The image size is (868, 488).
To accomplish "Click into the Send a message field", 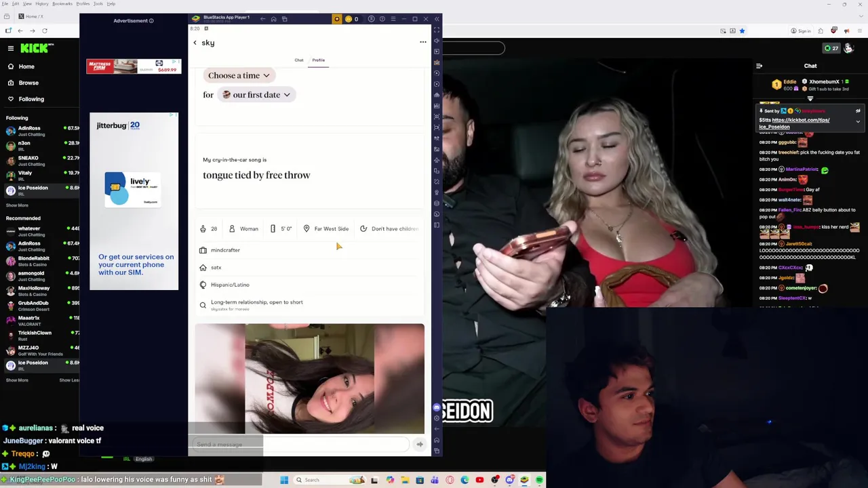I will [302, 444].
